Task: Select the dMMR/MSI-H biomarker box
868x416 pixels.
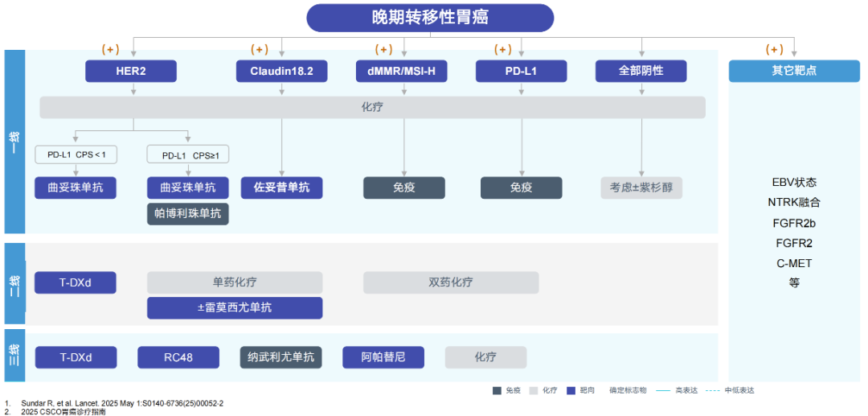Action: click(401, 72)
